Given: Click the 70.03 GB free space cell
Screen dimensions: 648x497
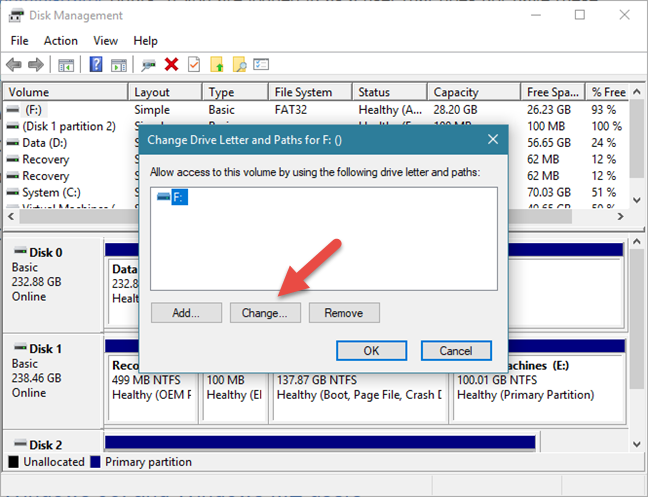Looking at the screenshot, I should pyautogui.click(x=549, y=193).
